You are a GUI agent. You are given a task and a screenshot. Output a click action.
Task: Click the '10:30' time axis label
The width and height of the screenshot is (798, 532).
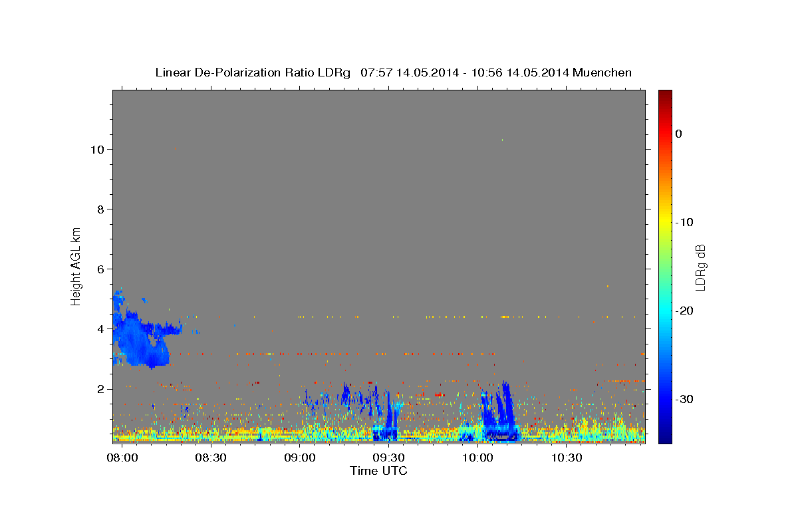click(x=567, y=459)
